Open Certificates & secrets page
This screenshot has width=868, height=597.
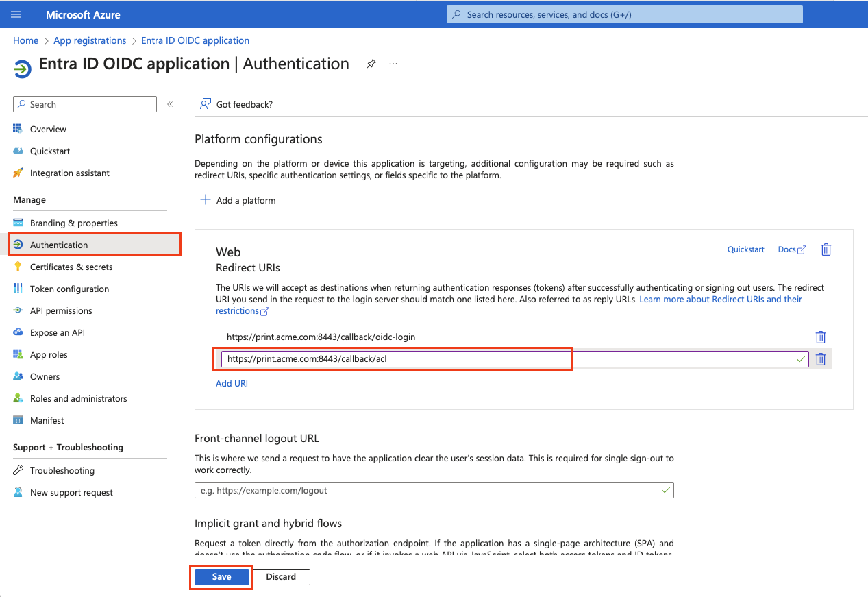click(x=71, y=267)
